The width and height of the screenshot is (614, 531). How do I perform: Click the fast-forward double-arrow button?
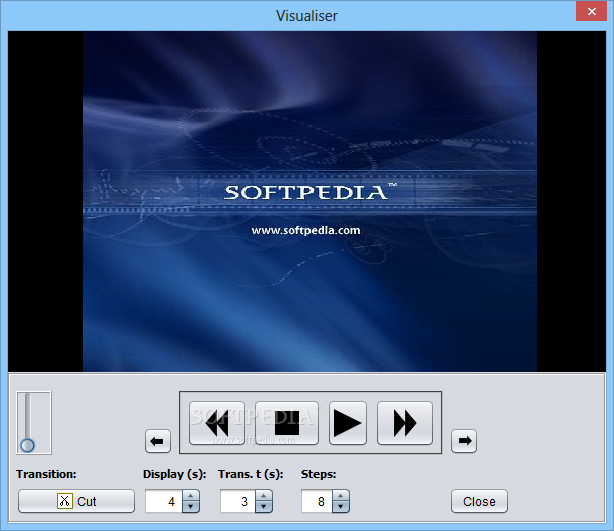pyautogui.click(x=405, y=423)
